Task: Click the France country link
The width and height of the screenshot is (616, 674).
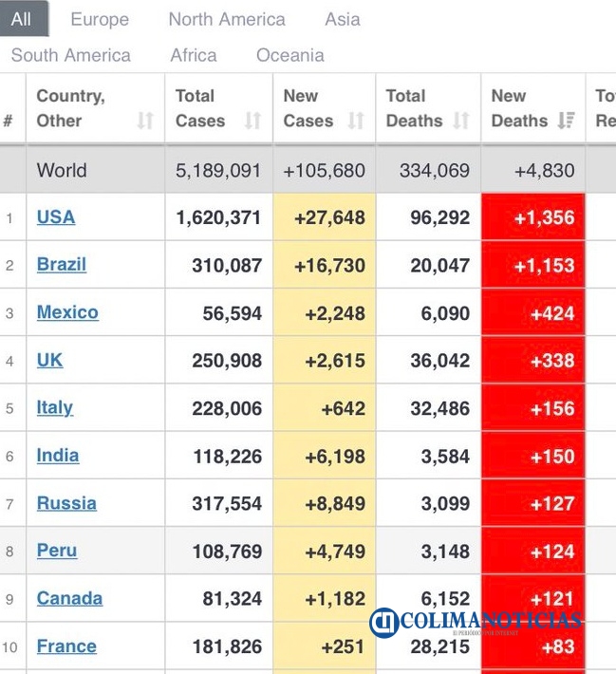Action: (66, 646)
